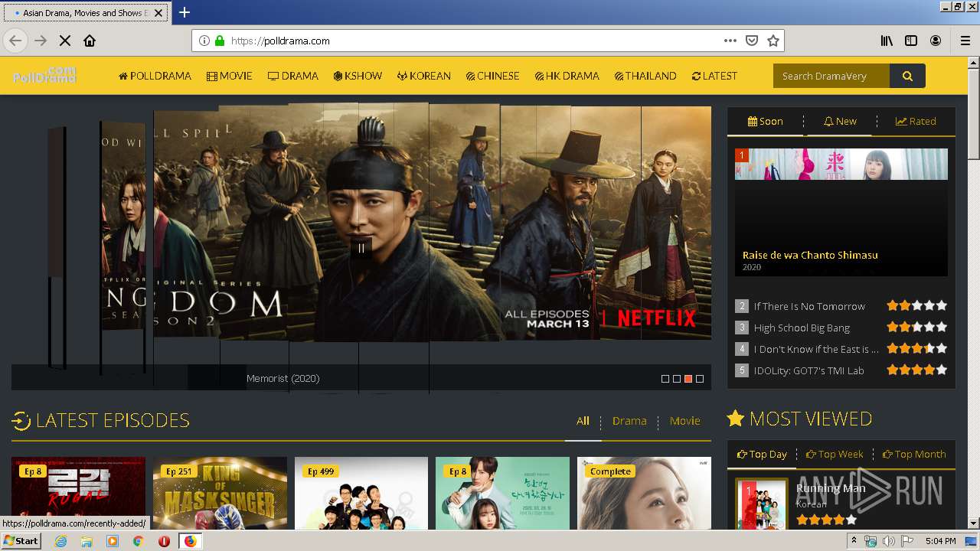980x551 pixels.
Task: Open If There Is No Tomorrow link
Action: [809, 306]
